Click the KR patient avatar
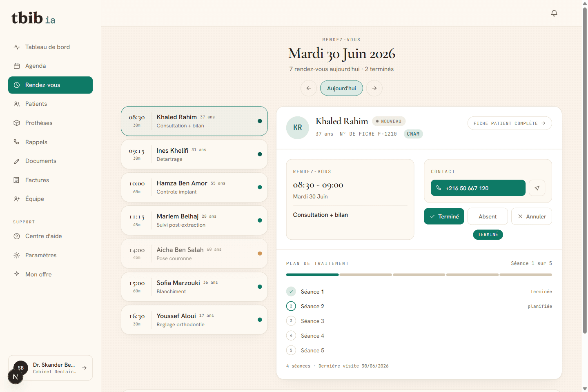Screen dimensions: 588x392 pyautogui.click(x=298, y=127)
